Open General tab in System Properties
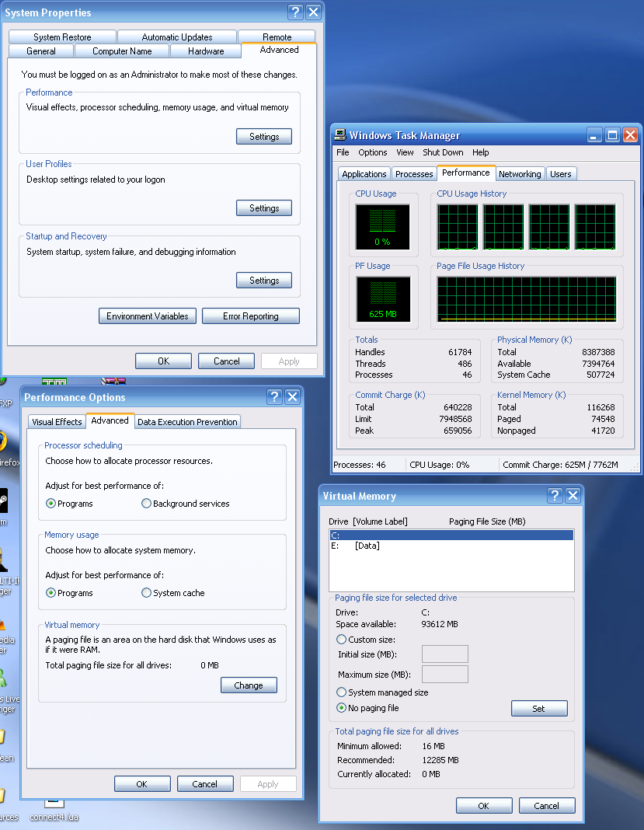 click(x=40, y=51)
